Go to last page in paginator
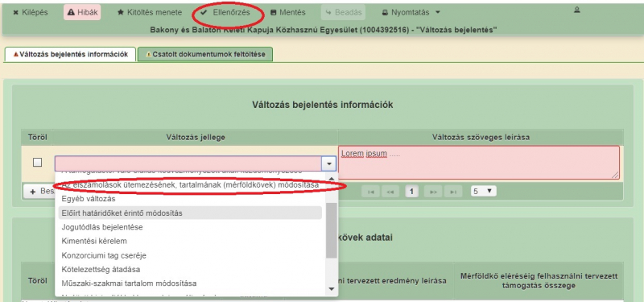 coord(452,192)
